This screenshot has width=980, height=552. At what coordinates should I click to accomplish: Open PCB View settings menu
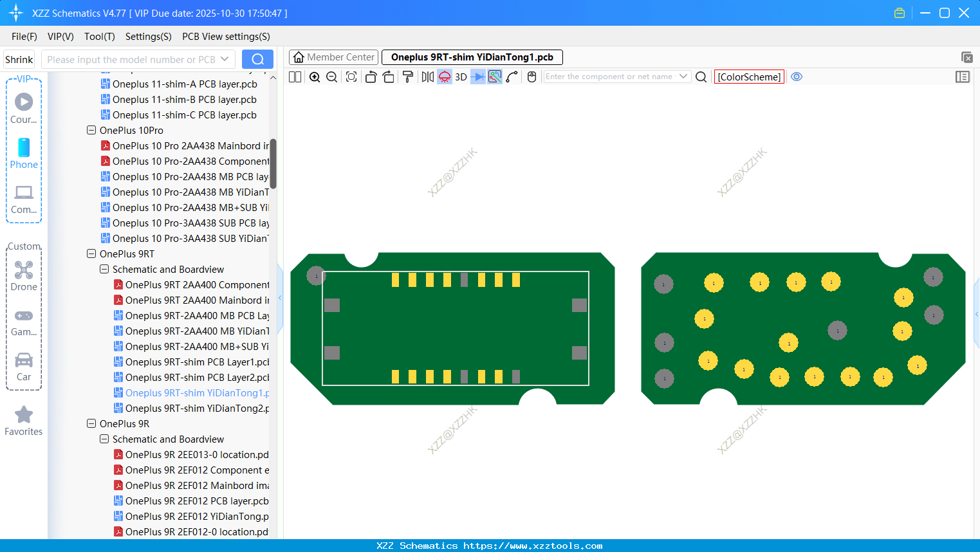point(227,37)
